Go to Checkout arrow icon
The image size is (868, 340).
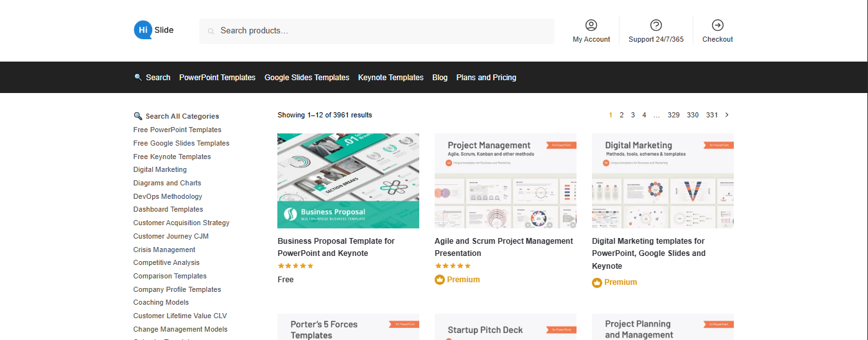point(718,25)
